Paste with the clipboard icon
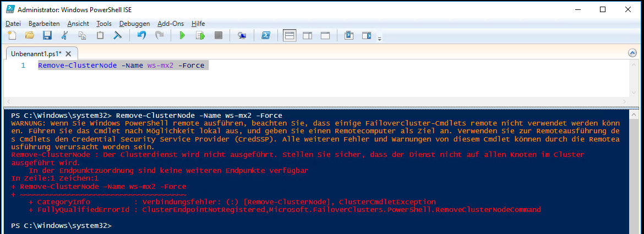This screenshot has height=234, width=644. (100, 35)
